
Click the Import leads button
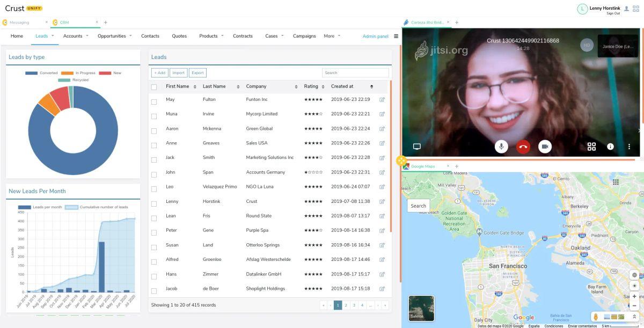tap(178, 72)
